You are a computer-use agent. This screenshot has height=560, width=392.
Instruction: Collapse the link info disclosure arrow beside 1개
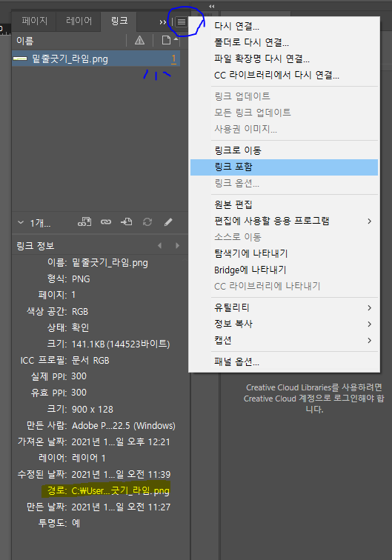[21, 222]
